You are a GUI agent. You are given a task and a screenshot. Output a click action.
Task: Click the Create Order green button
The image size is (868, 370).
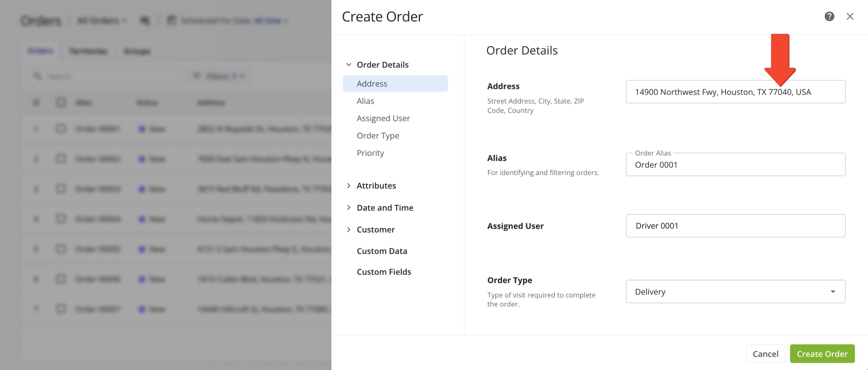tap(822, 353)
